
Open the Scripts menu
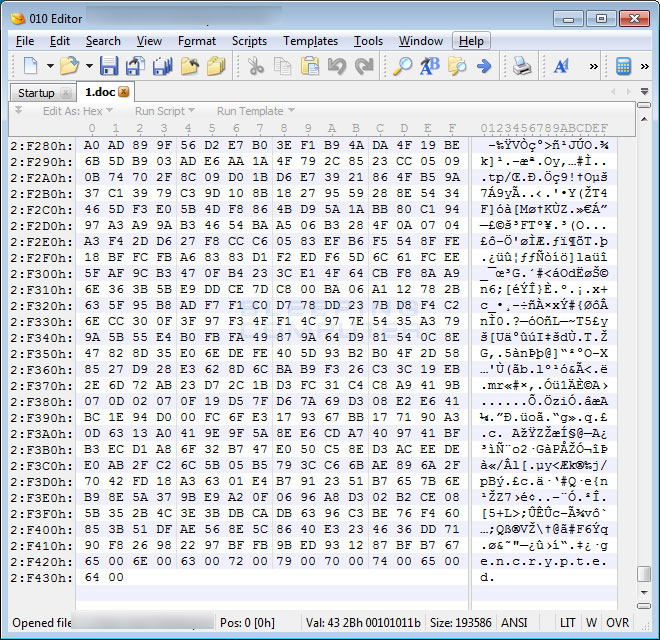[249, 41]
